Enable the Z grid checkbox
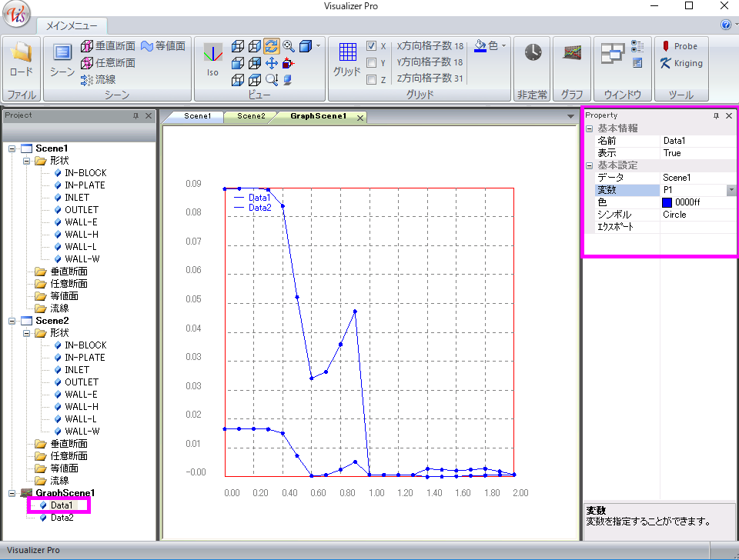Viewport: 739px width, 560px height. pyautogui.click(x=371, y=79)
